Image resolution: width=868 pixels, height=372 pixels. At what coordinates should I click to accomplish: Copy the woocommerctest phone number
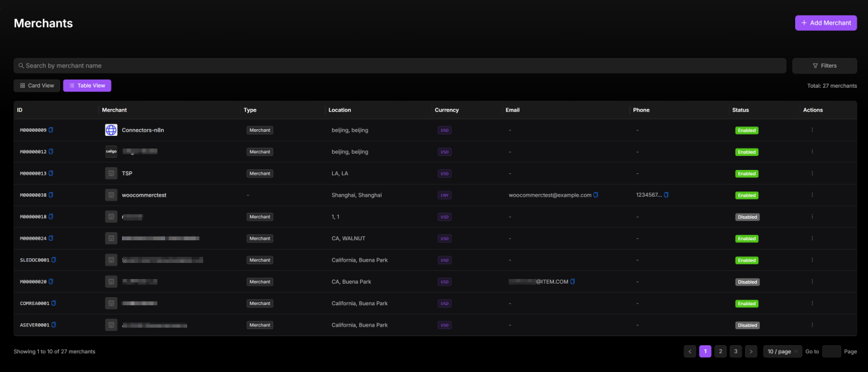[x=666, y=195]
